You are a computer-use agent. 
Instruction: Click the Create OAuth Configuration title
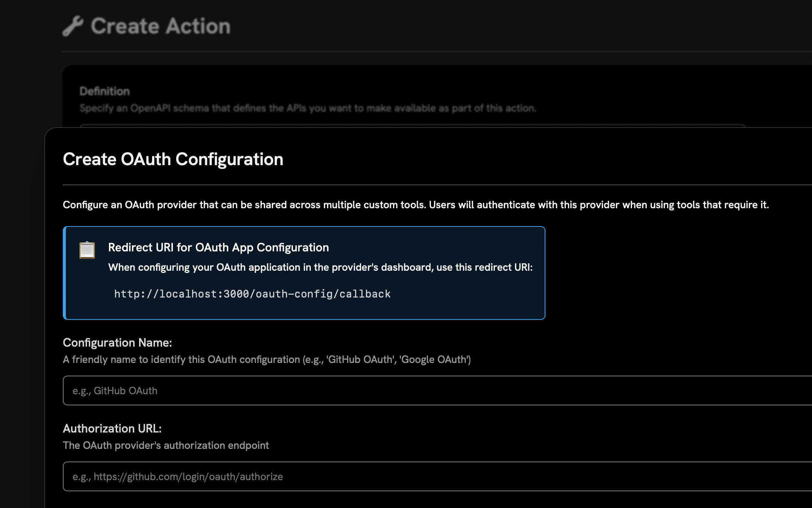pos(173,159)
